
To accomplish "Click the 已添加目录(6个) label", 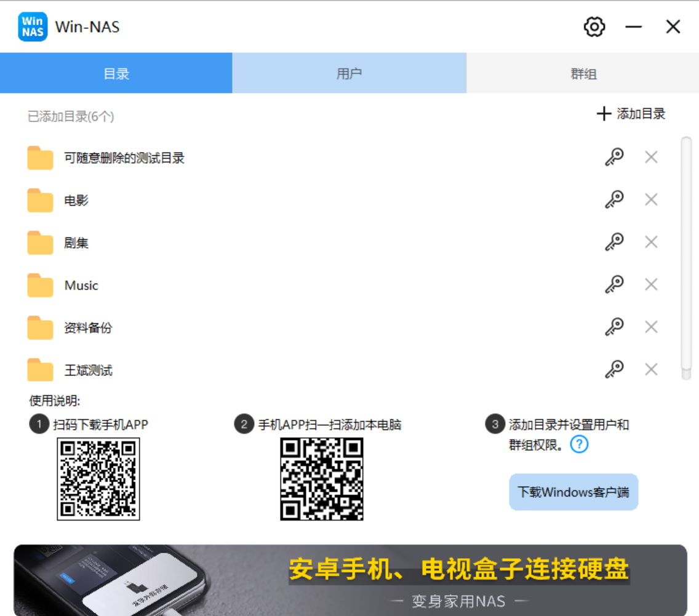I will click(x=70, y=116).
